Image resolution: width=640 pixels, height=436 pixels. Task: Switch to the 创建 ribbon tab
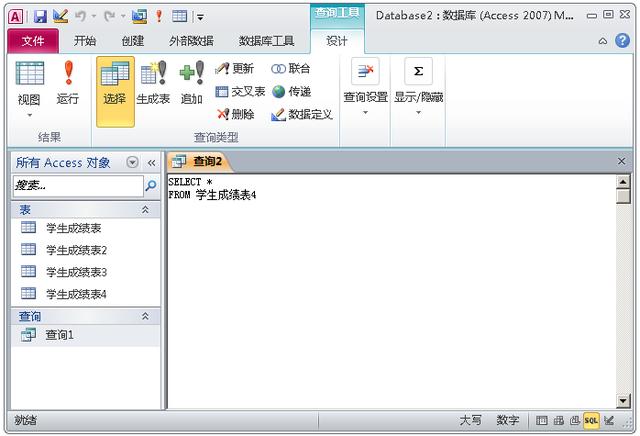(x=133, y=41)
